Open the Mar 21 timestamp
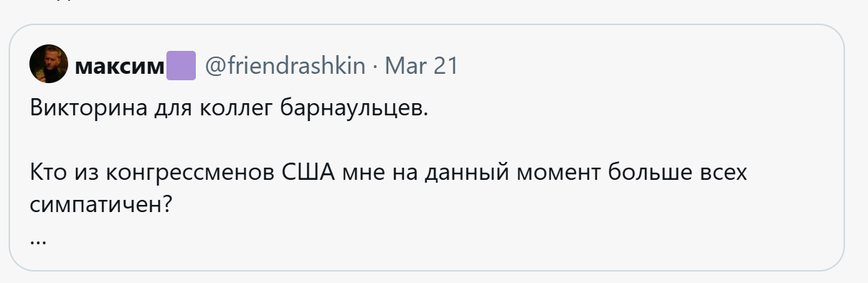The image size is (868, 283). 422,66
